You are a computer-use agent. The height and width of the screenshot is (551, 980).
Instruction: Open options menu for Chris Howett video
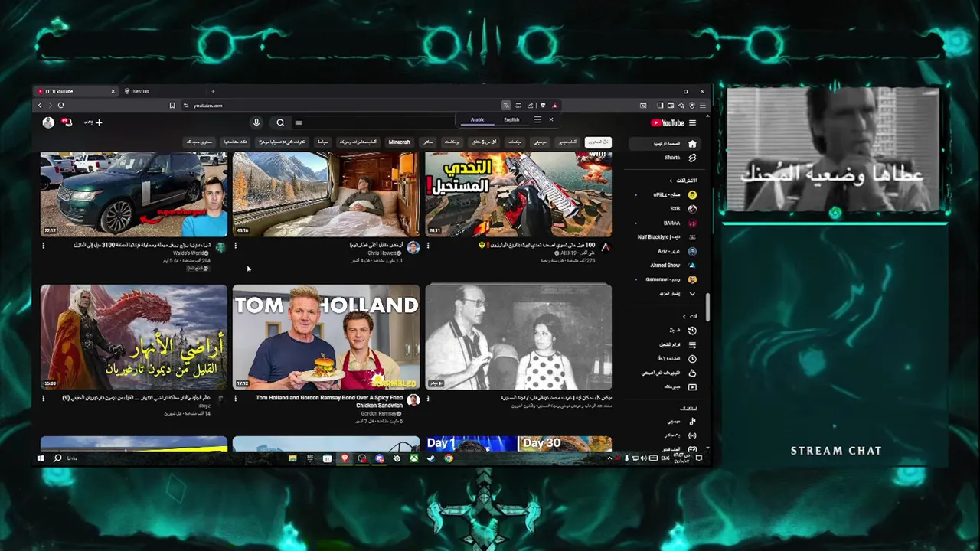[x=235, y=246]
